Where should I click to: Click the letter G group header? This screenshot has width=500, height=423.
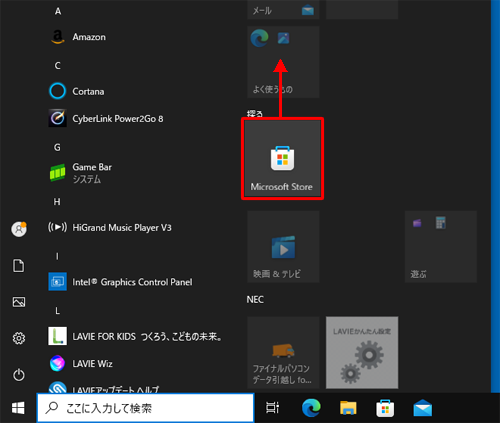pos(57,147)
